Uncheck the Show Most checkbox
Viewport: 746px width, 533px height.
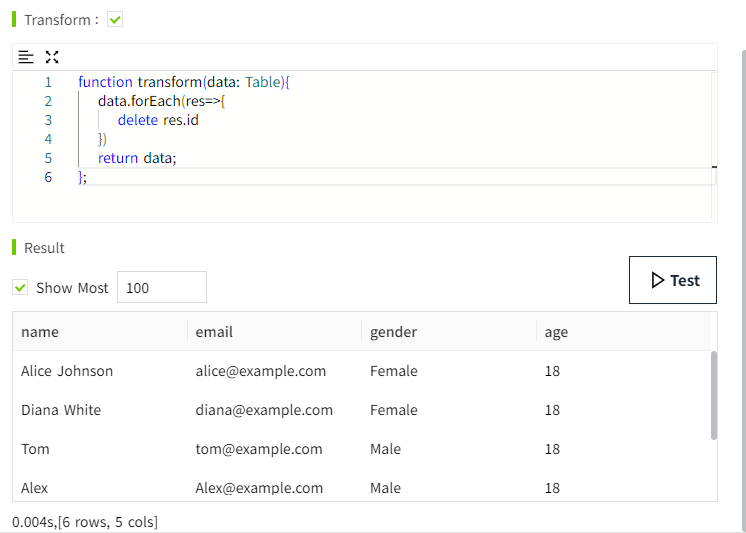[x=20, y=288]
